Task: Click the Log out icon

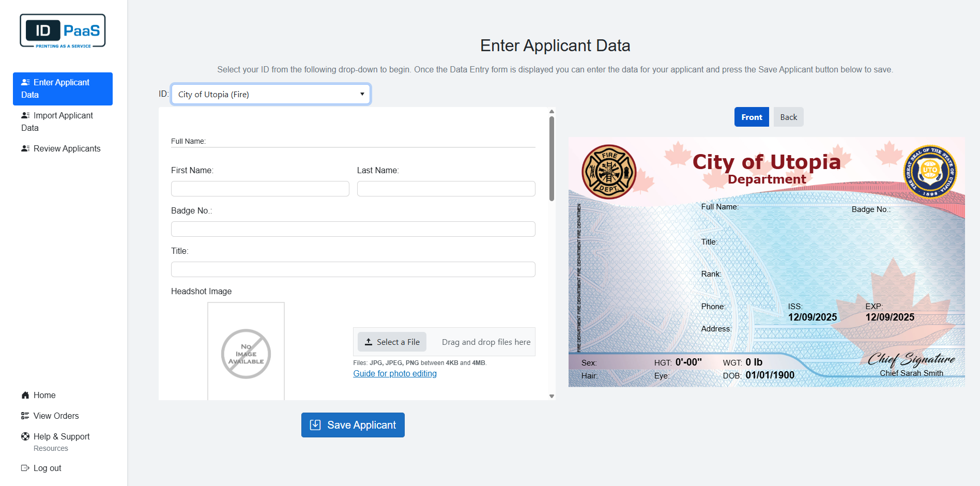Action: click(25, 468)
